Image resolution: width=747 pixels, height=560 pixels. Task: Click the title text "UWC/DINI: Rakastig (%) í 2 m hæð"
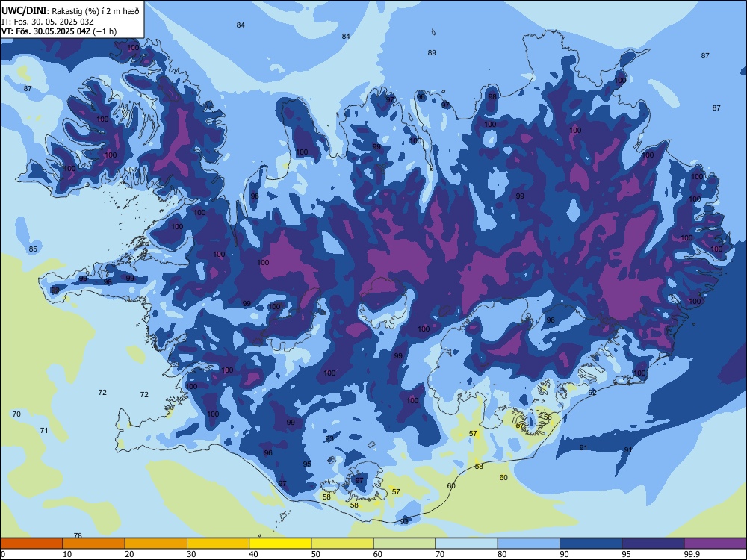point(70,11)
